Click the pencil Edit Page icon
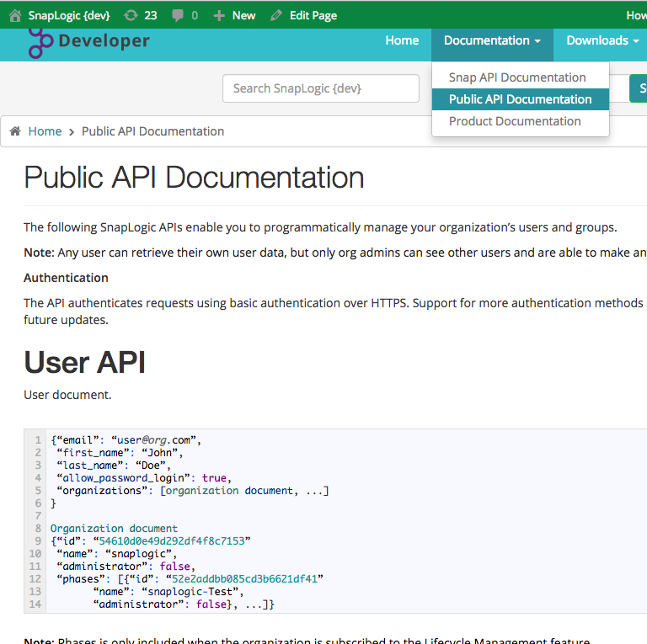This screenshot has width=647, height=644. click(x=276, y=16)
